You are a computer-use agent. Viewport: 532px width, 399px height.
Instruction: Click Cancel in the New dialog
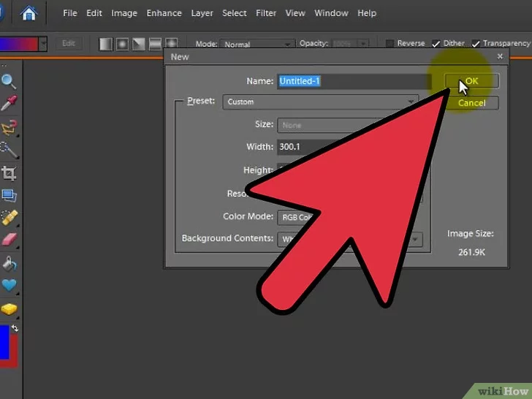[x=472, y=103]
